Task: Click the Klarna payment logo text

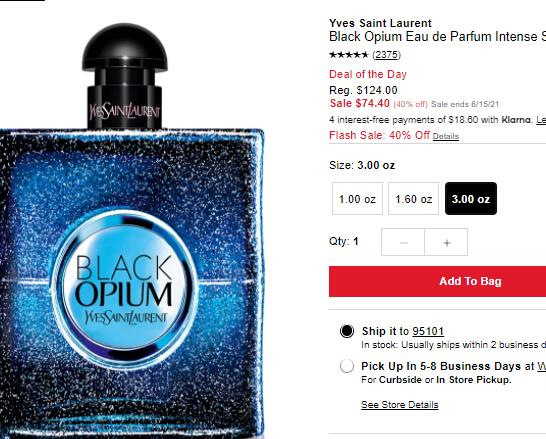Action: click(516, 120)
